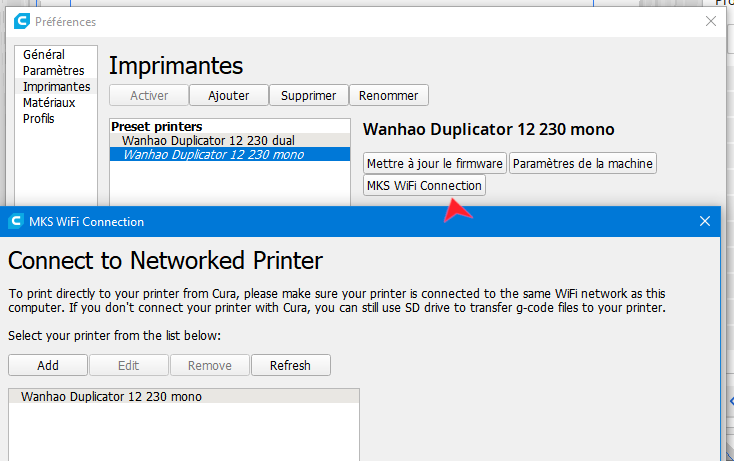The image size is (734, 461).
Task: Click the Remove button in WiFi dialog
Action: point(210,366)
